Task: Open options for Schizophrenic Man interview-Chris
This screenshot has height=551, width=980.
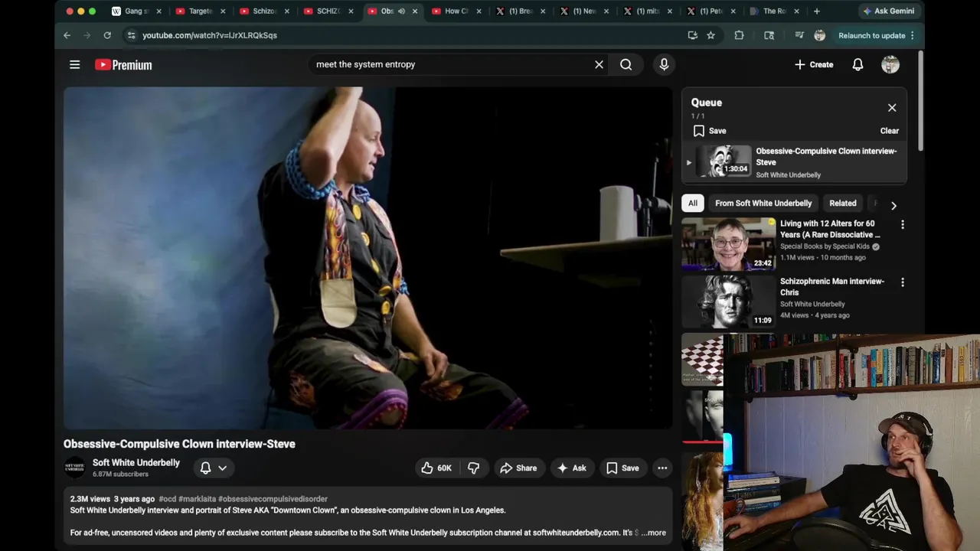Action: [x=902, y=282]
